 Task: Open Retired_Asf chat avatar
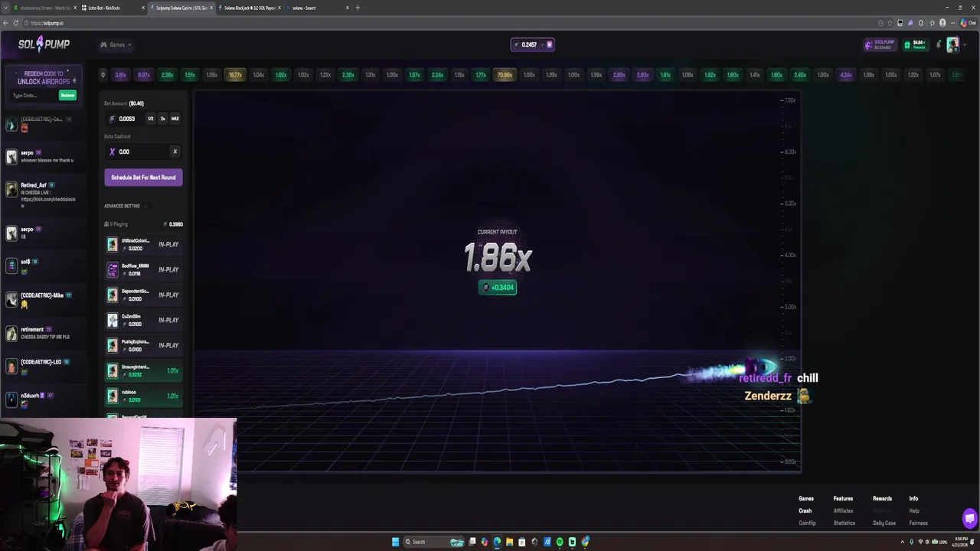[x=11, y=189]
